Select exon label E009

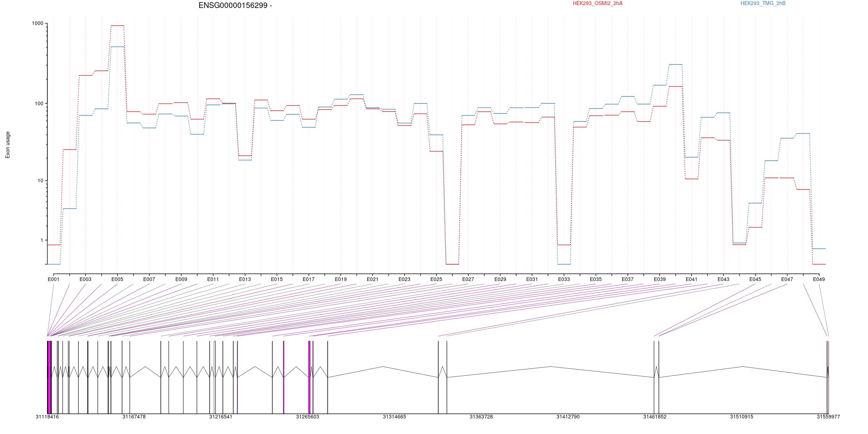(181, 279)
